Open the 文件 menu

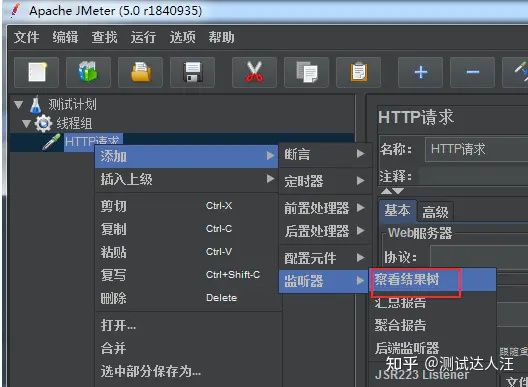click(27, 37)
